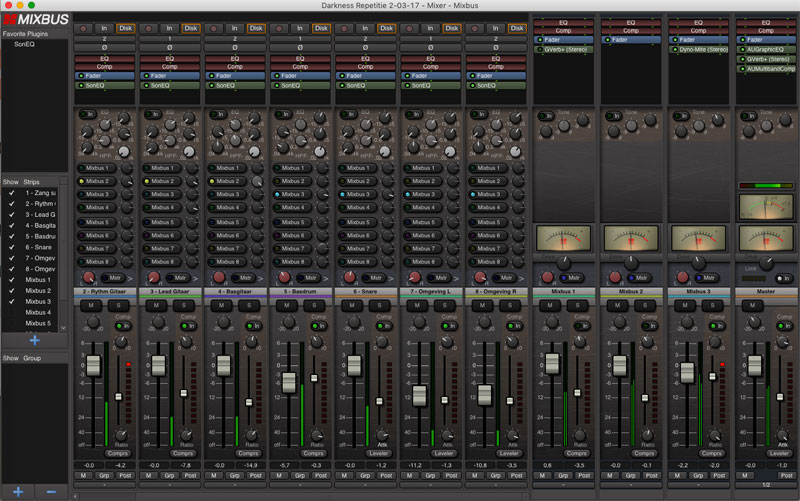Open the input selector on Rythm Gitaar strip
This screenshot has height=501, width=800.
point(104,39)
